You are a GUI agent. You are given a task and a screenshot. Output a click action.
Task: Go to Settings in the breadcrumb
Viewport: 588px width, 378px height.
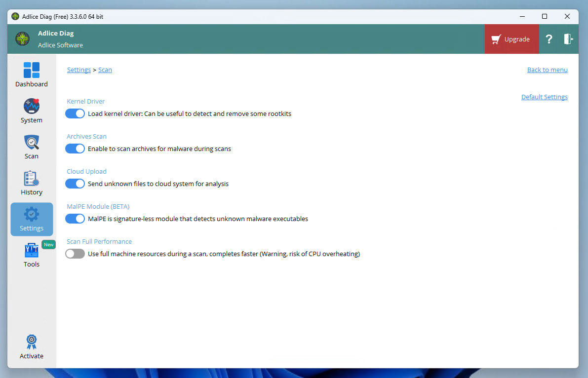point(79,70)
